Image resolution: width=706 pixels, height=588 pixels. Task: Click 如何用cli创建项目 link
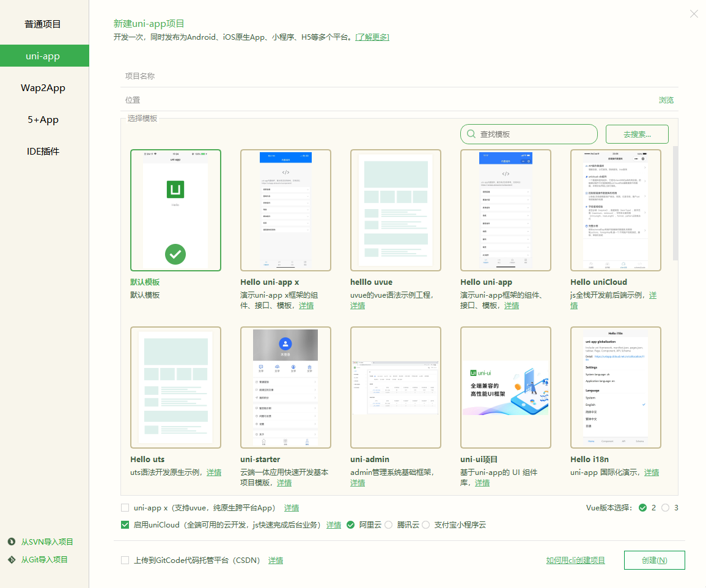[x=575, y=560]
